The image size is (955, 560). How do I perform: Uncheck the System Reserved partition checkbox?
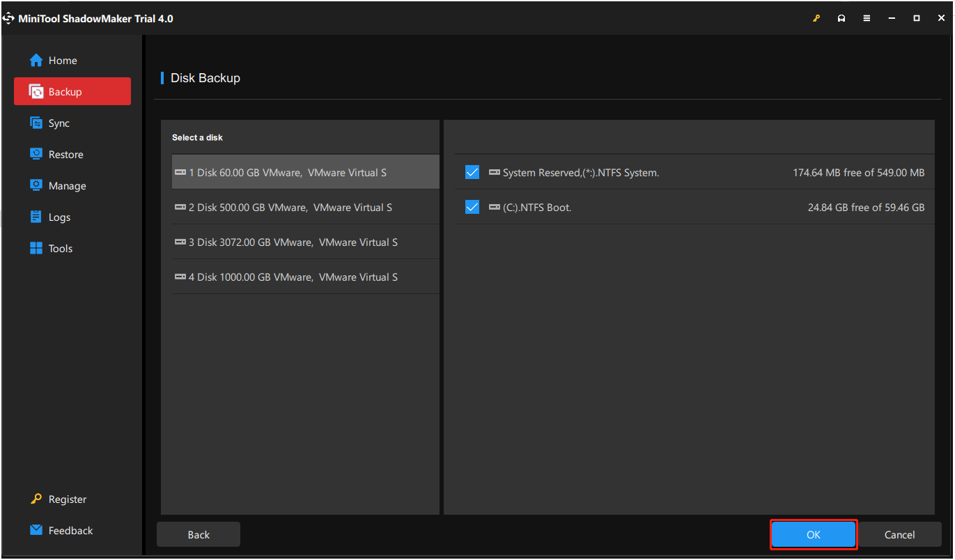(x=472, y=172)
